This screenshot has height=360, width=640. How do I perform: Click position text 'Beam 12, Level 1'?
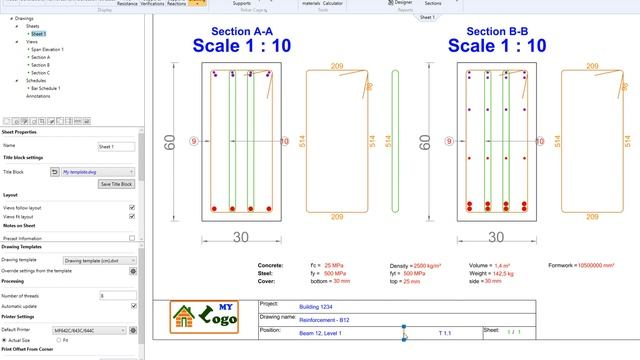[x=320, y=333]
